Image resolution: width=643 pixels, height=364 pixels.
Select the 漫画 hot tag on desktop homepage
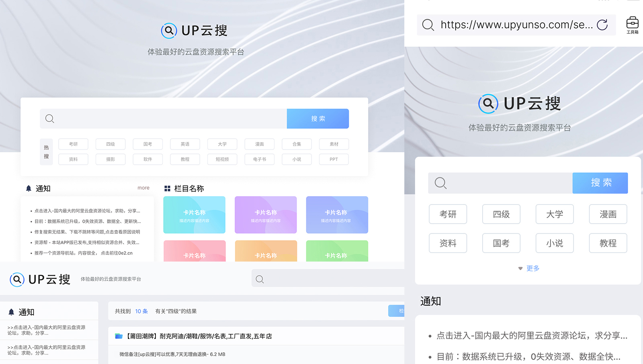(260, 144)
